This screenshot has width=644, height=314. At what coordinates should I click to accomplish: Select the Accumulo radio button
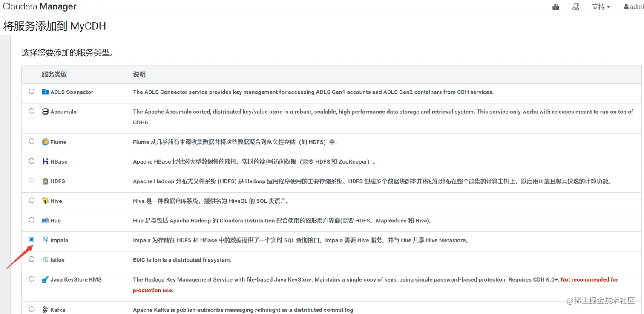[x=32, y=111]
